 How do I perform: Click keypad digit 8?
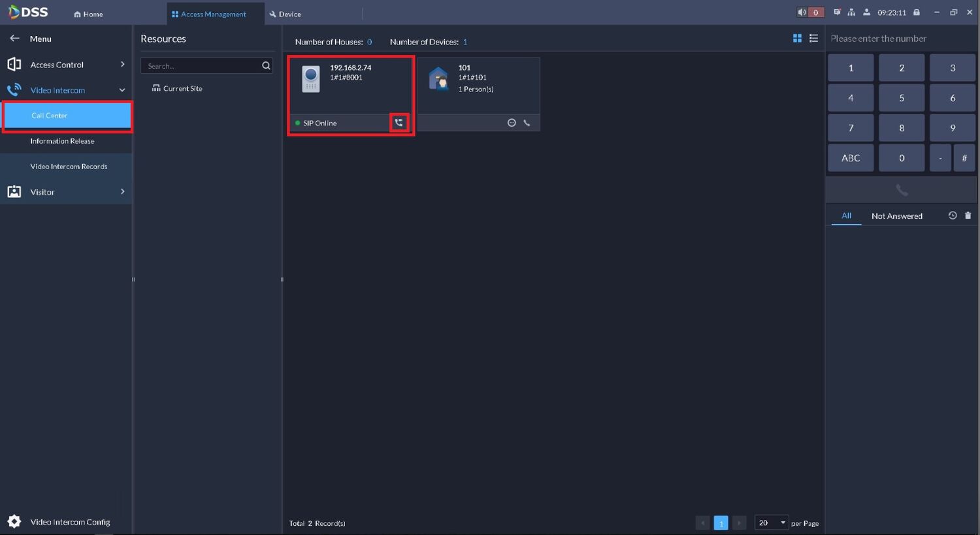point(902,128)
